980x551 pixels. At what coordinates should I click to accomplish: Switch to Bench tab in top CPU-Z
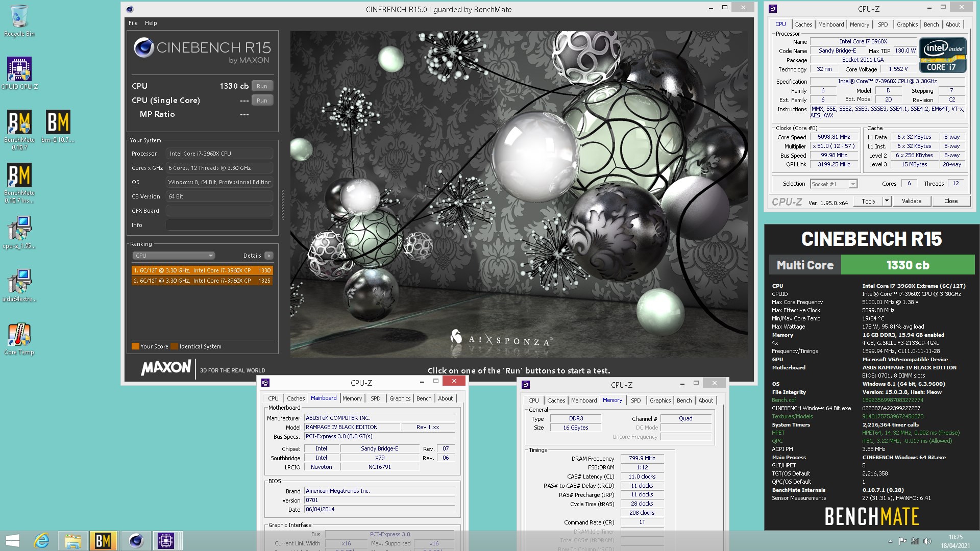click(x=931, y=24)
